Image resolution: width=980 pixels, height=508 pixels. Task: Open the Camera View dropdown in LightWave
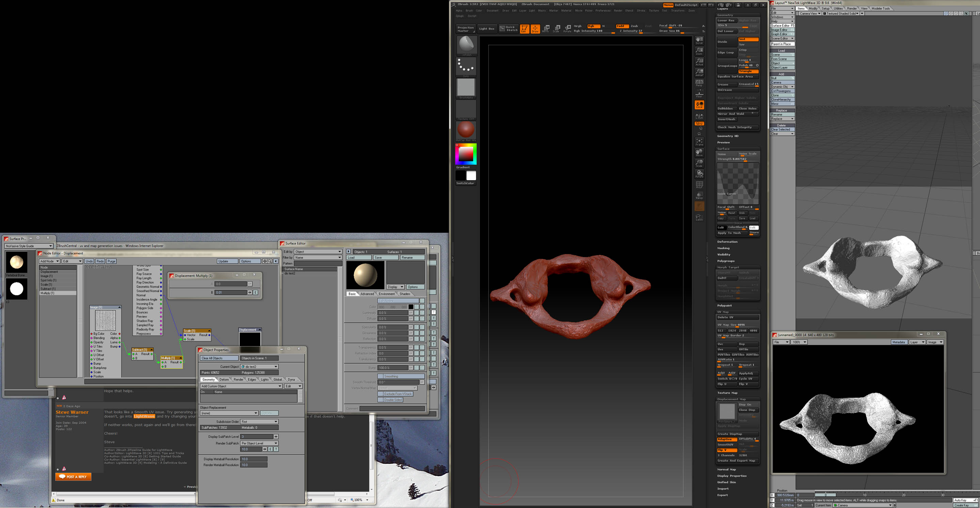tap(809, 13)
